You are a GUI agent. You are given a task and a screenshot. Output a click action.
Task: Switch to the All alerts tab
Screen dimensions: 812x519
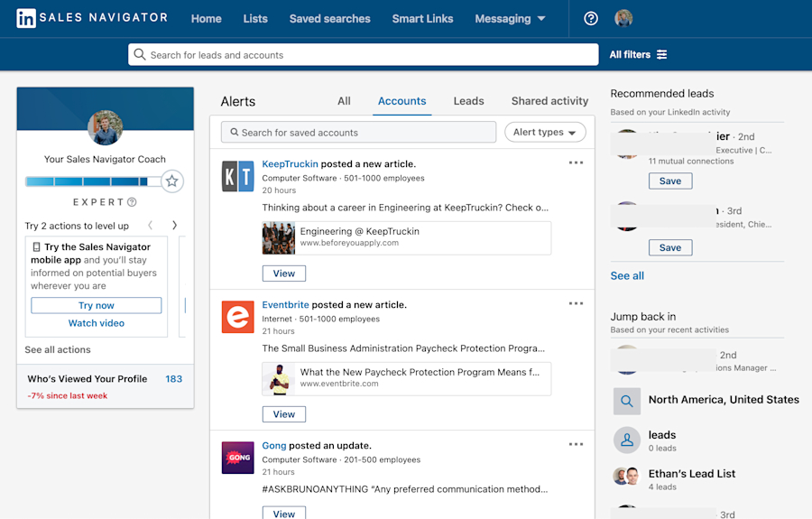344,101
